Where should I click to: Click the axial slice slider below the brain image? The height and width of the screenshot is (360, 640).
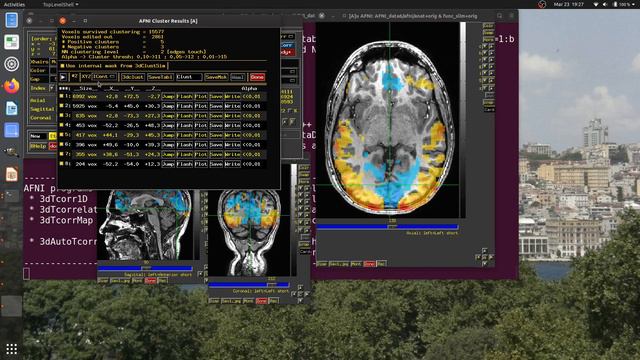point(388,227)
